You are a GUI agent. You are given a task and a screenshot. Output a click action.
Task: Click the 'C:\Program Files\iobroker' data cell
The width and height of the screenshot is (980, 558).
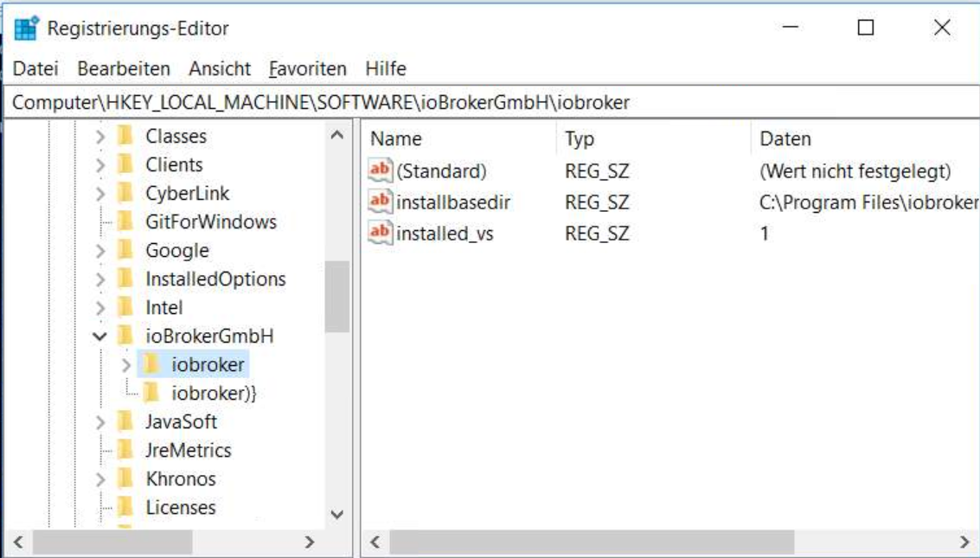[868, 202]
